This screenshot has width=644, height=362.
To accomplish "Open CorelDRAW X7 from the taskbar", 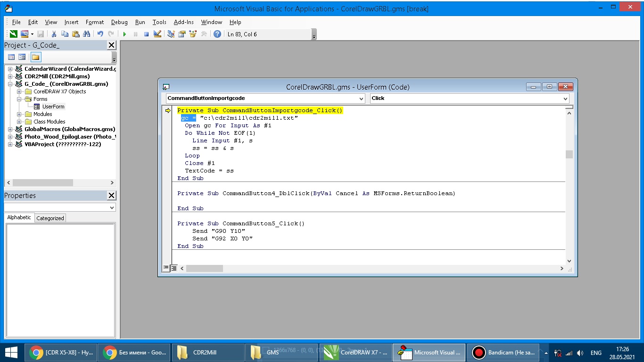I will 356,352.
